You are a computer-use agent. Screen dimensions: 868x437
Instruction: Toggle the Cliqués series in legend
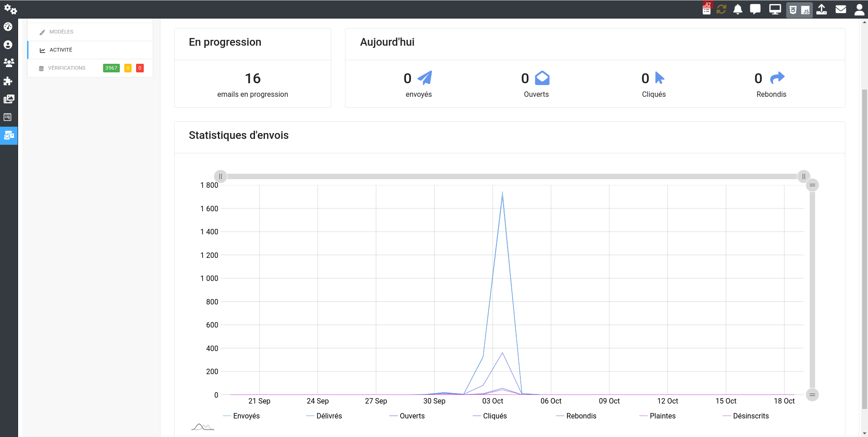tap(490, 416)
